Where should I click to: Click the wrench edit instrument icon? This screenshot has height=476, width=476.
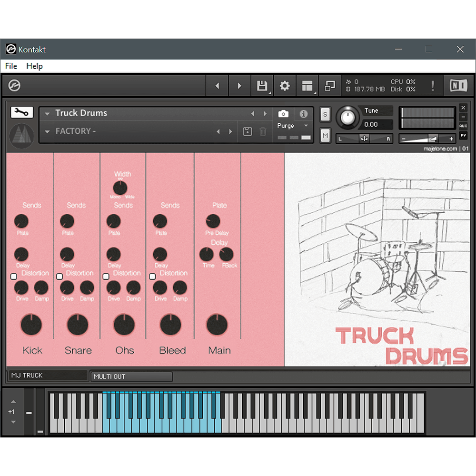coord(22,112)
